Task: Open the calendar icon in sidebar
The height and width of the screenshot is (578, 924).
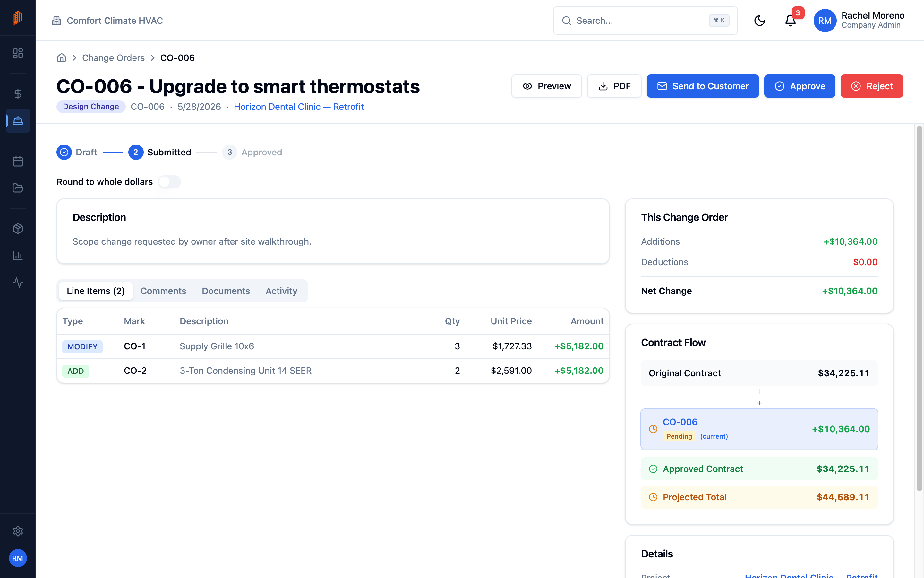Action: coord(18,161)
